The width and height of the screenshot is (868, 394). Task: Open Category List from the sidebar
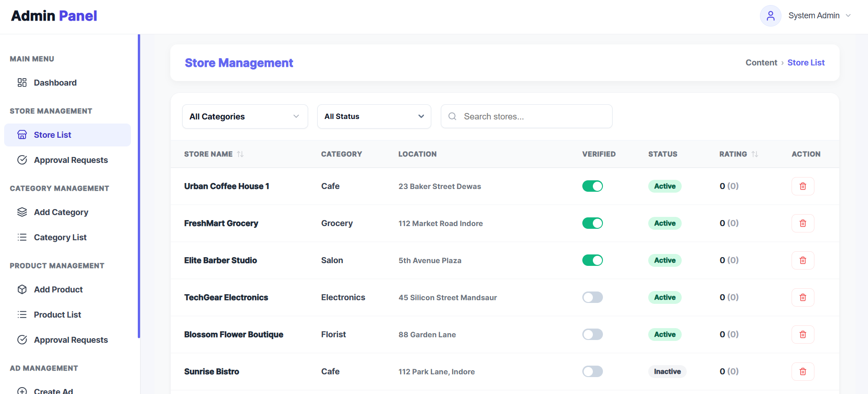click(60, 237)
